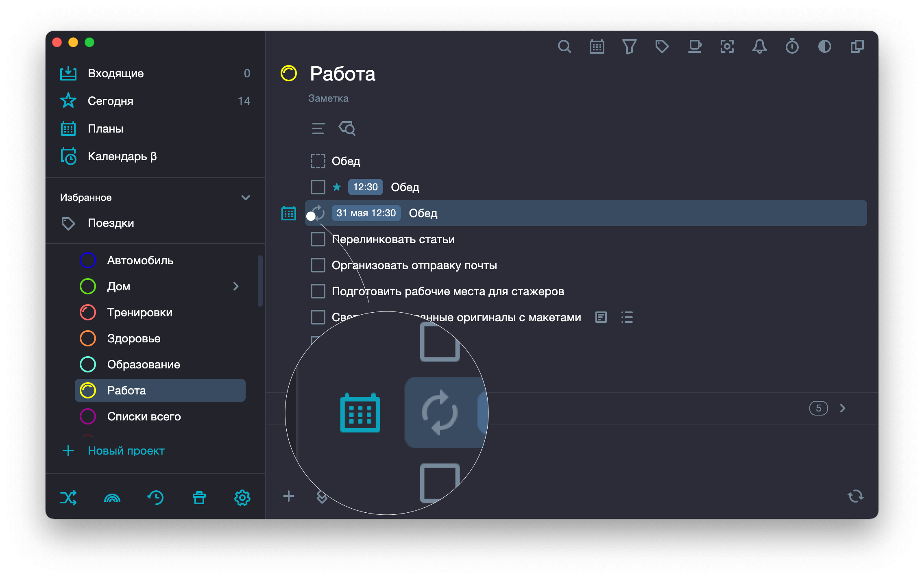924x579 pixels.
Task: Click the tag search icon under Заметка
Action: tap(347, 128)
